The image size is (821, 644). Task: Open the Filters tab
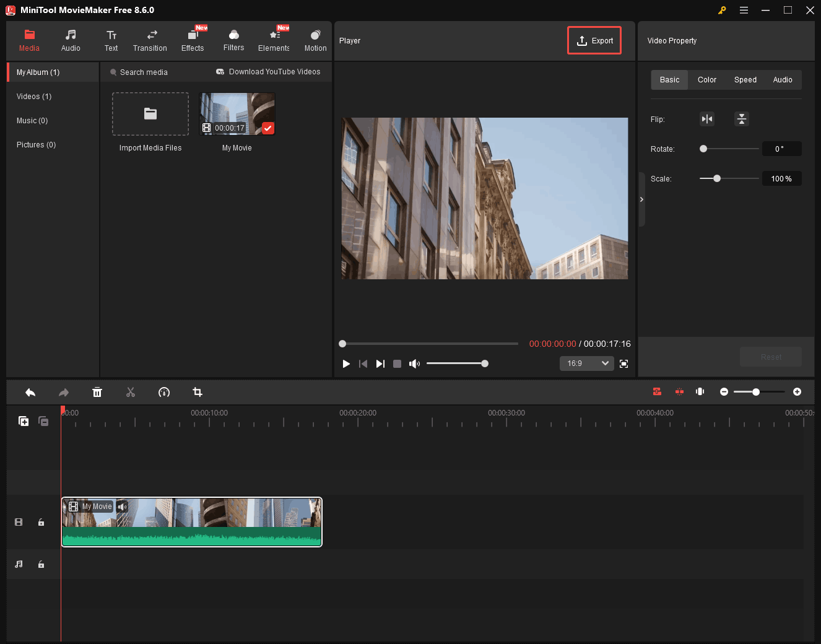(233, 41)
